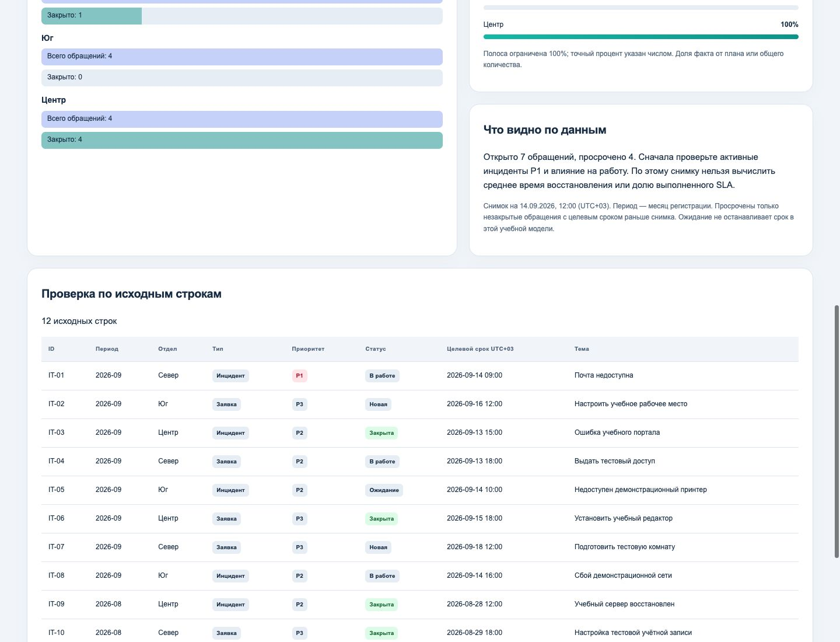This screenshot has height=642, width=840.
Task: Click "Установить учебный редактор" in row IT-06
Action: [x=624, y=518]
